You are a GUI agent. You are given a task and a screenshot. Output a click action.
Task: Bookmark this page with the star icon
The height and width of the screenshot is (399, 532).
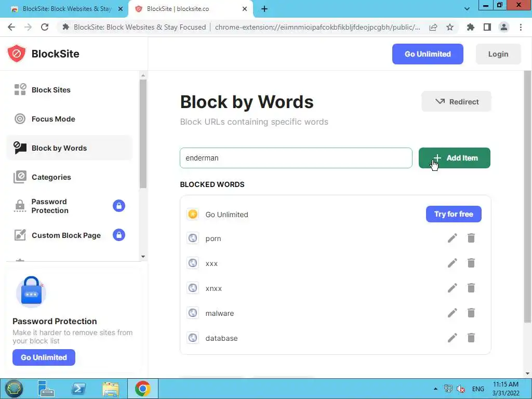tap(450, 27)
